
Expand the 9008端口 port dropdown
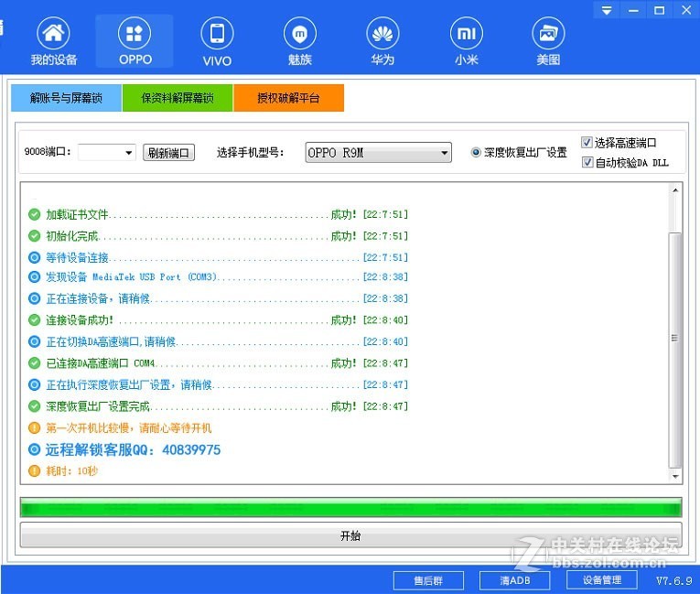click(x=127, y=153)
